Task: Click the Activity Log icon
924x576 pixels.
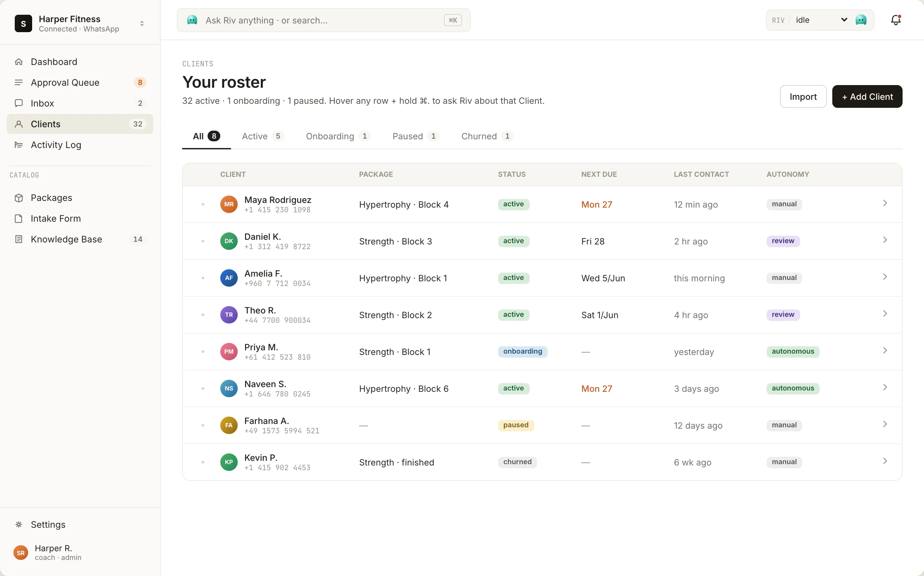Action: [x=19, y=145]
